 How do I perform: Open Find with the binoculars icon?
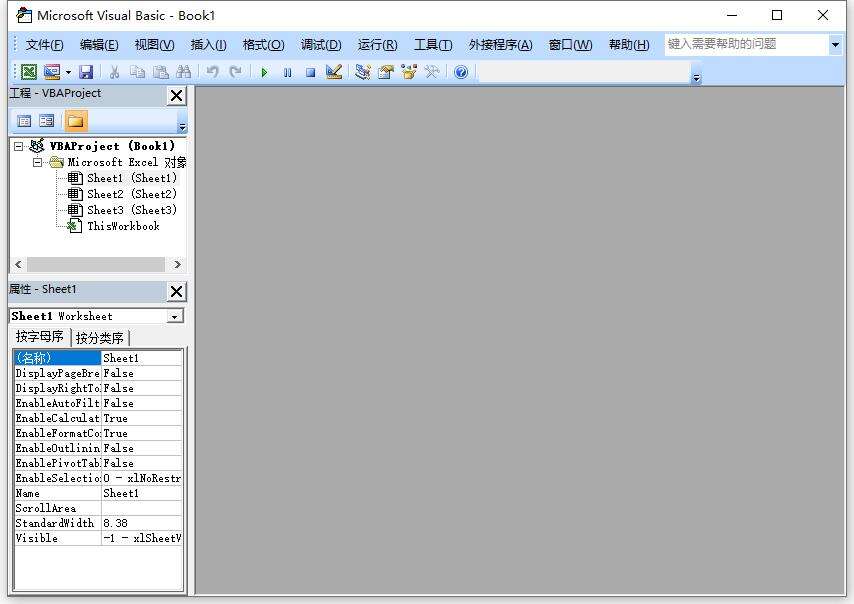[184, 72]
